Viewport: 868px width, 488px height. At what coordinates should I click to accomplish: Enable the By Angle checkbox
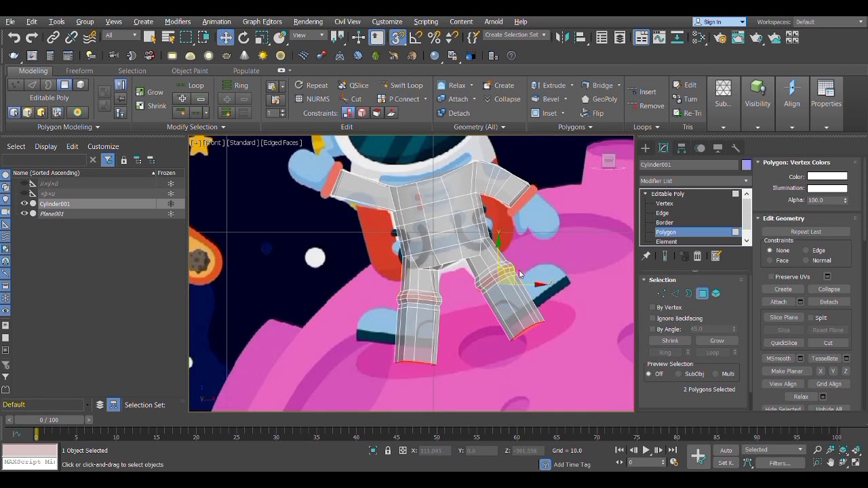(652, 329)
